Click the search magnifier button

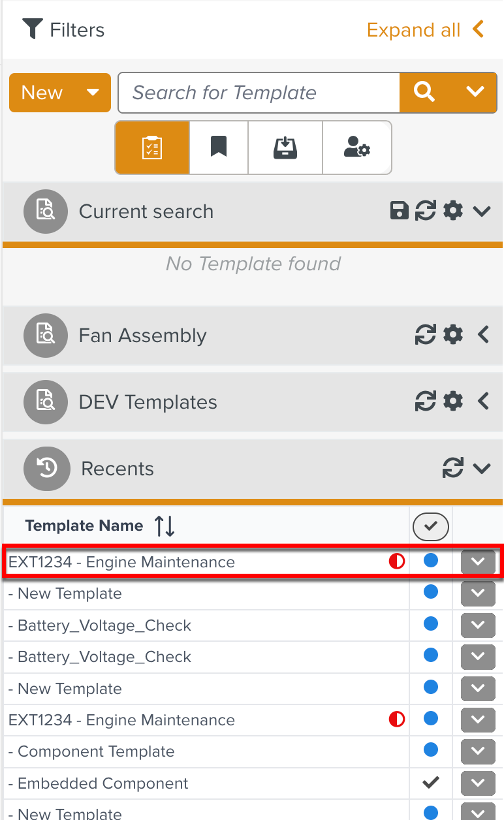(424, 92)
